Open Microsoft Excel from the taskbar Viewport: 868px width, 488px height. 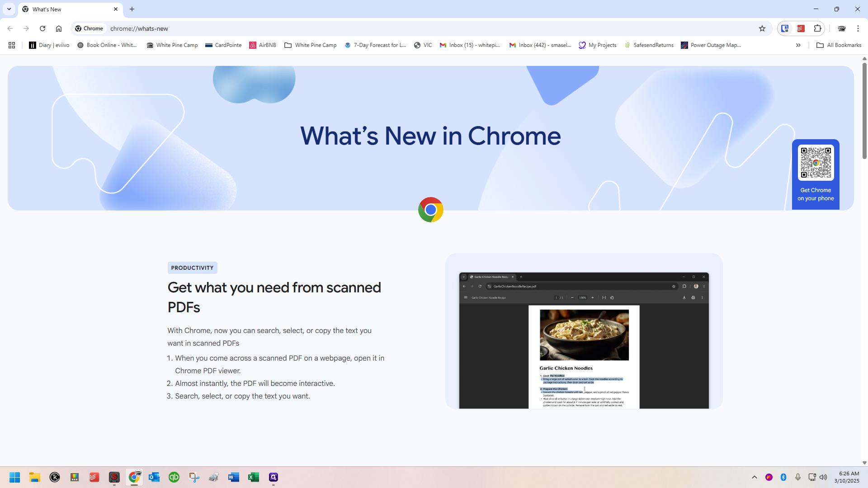point(254,477)
